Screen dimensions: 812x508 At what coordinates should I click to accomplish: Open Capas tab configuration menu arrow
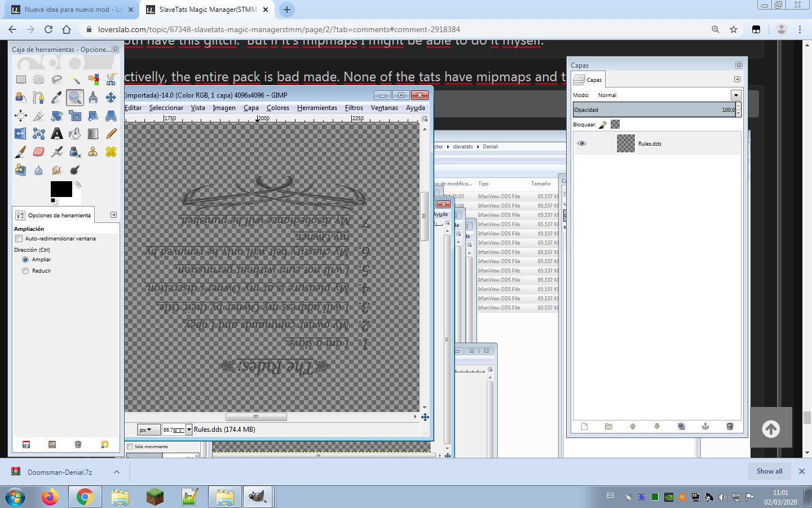(x=737, y=80)
